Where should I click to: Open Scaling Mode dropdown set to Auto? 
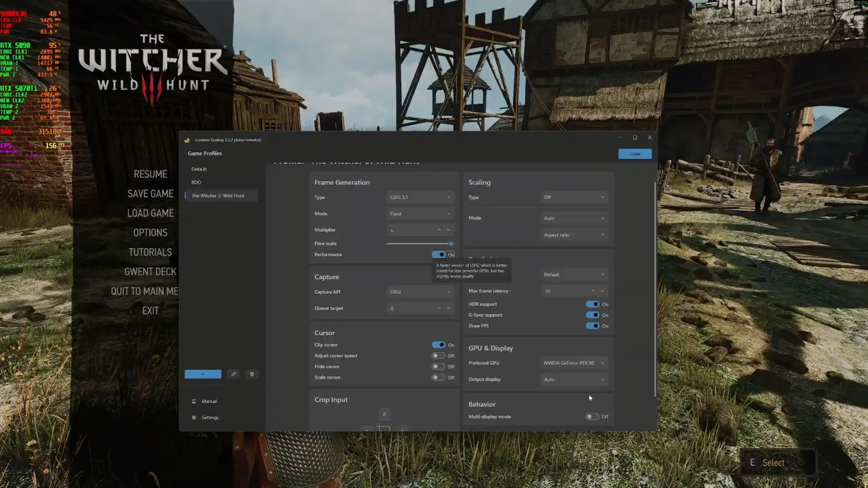click(574, 218)
